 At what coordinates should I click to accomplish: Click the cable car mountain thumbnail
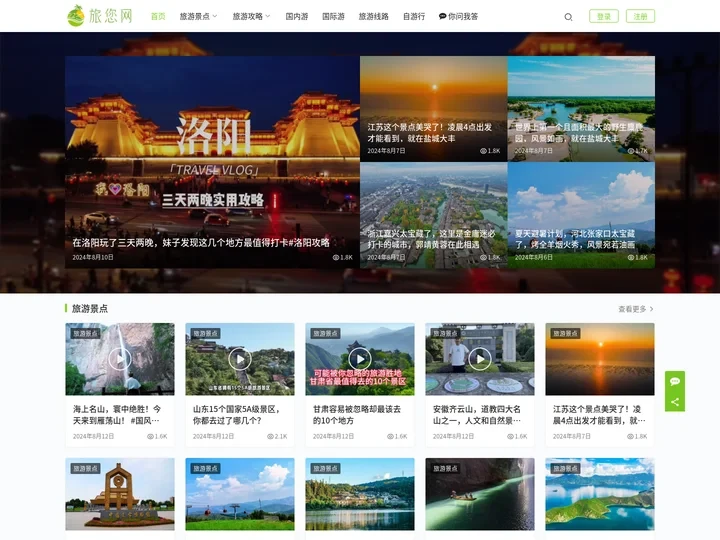point(240,494)
